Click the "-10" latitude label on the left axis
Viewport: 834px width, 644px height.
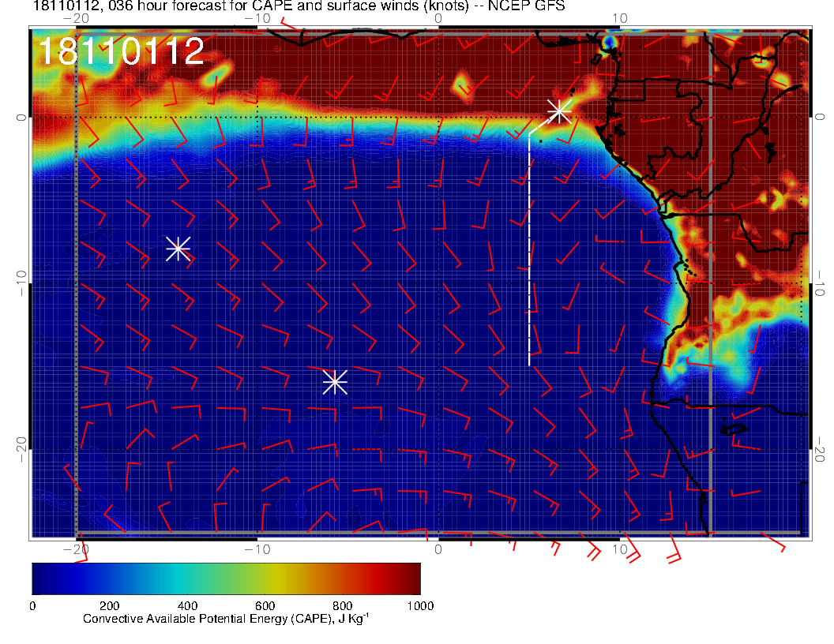click(21, 283)
